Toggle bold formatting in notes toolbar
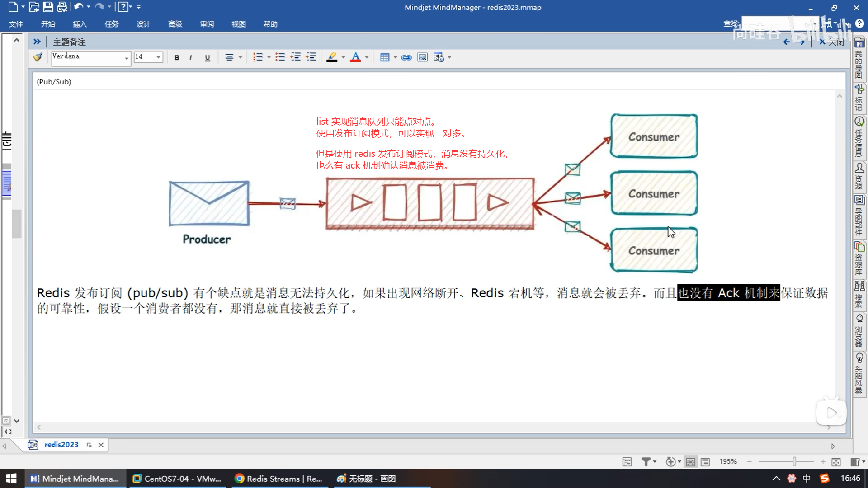The image size is (868, 488). (x=177, y=57)
